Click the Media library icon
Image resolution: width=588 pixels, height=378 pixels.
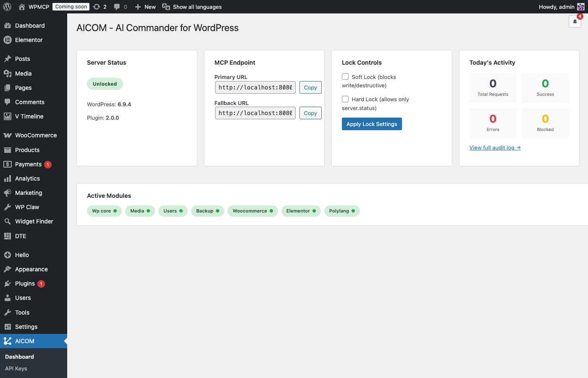click(x=8, y=73)
